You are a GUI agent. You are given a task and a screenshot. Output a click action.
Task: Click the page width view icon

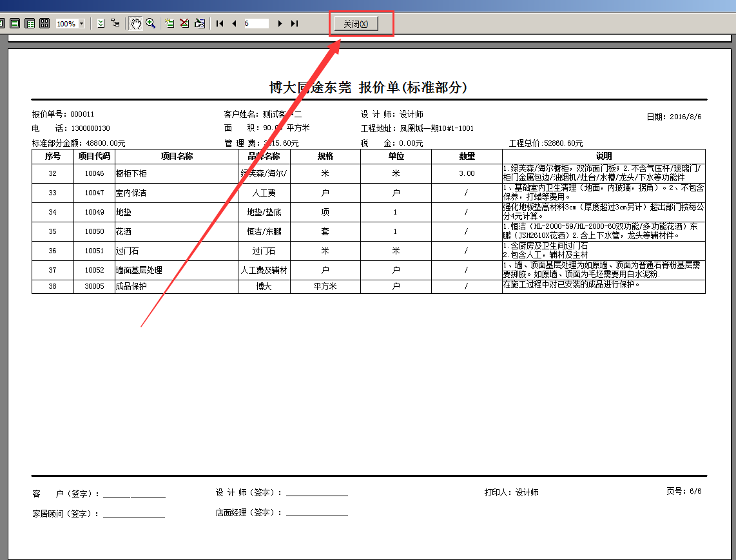[x=14, y=23]
